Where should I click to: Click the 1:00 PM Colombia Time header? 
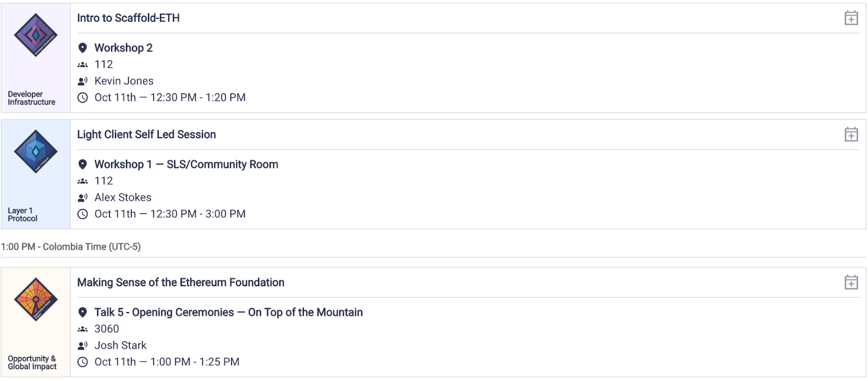[x=71, y=247]
